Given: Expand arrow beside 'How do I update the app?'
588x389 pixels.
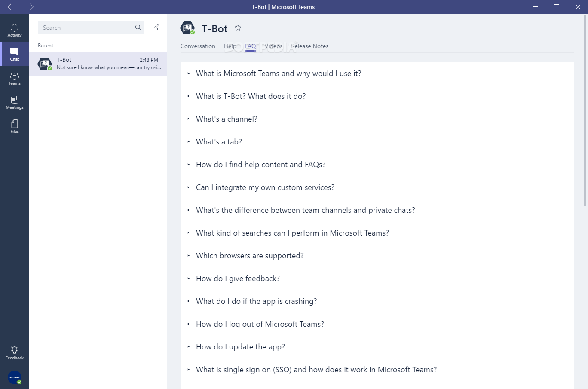Looking at the screenshot, I should point(189,347).
